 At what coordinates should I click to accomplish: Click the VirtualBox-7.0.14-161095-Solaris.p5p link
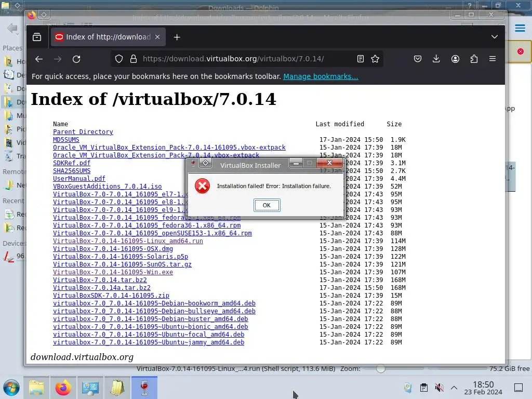[x=121, y=257]
